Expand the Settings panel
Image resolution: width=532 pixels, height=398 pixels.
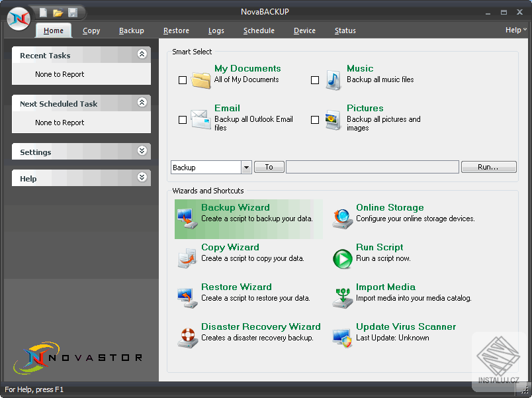tap(142, 150)
